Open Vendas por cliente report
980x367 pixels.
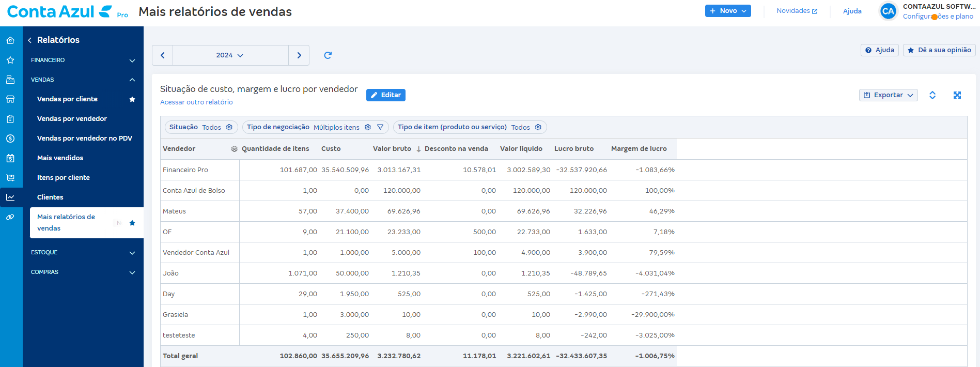67,99
